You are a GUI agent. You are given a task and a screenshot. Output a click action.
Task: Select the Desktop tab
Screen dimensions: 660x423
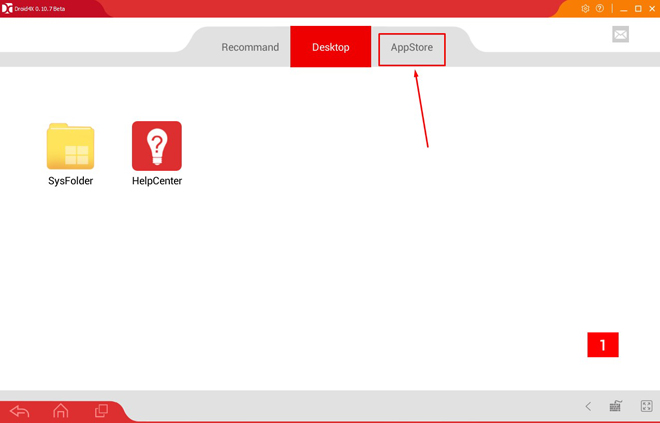pos(330,47)
